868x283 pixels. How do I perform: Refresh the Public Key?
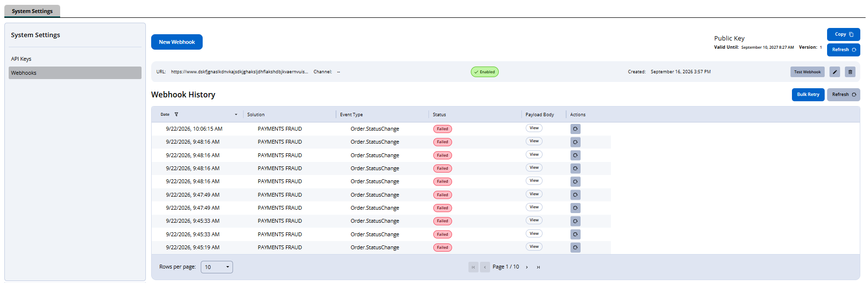click(843, 50)
